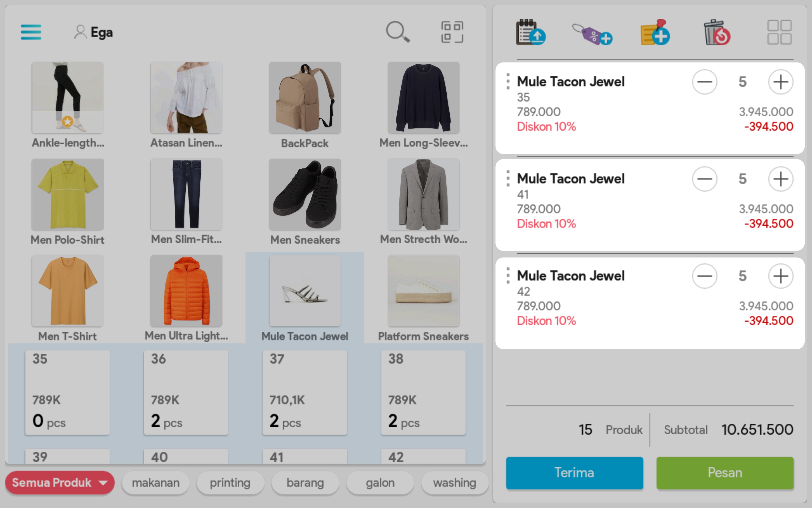Add a discount with the tag icon
The image size is (812, 508).
click(593, 34)
